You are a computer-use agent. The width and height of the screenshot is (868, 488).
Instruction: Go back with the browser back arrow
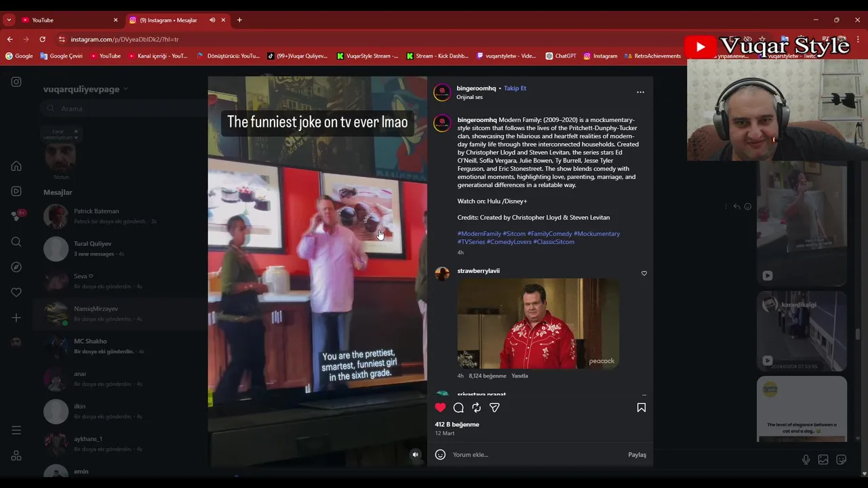pyautogui.click(x=9, y=39)
